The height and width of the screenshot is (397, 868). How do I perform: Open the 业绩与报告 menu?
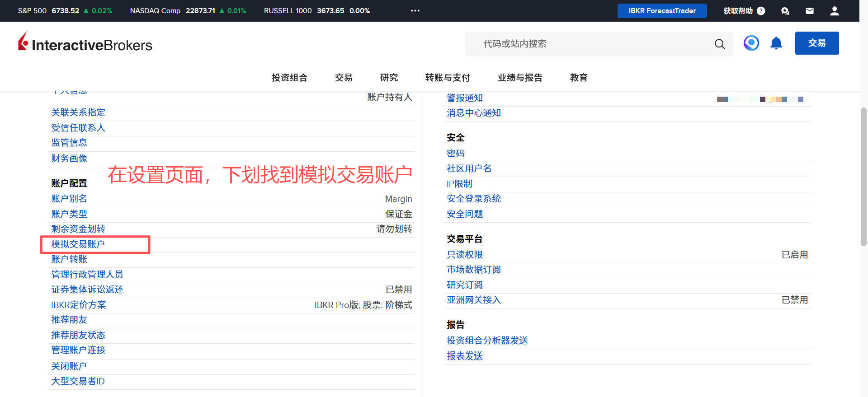[x=520, y=78]
